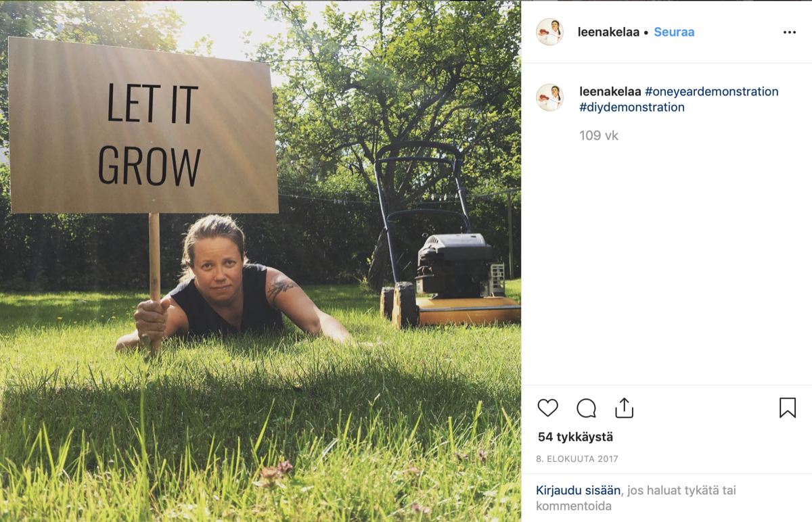
Task: Save post with bookmark icon
Action: 787,408
